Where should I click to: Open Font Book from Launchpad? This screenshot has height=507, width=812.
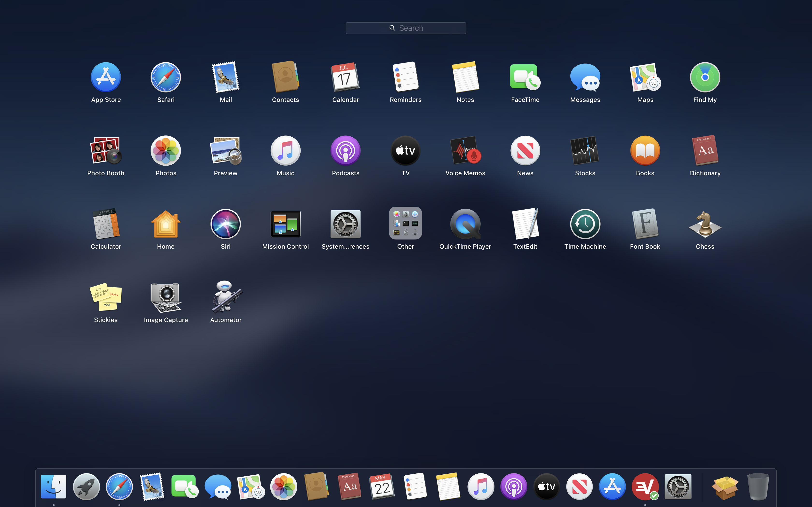[645, 224]
